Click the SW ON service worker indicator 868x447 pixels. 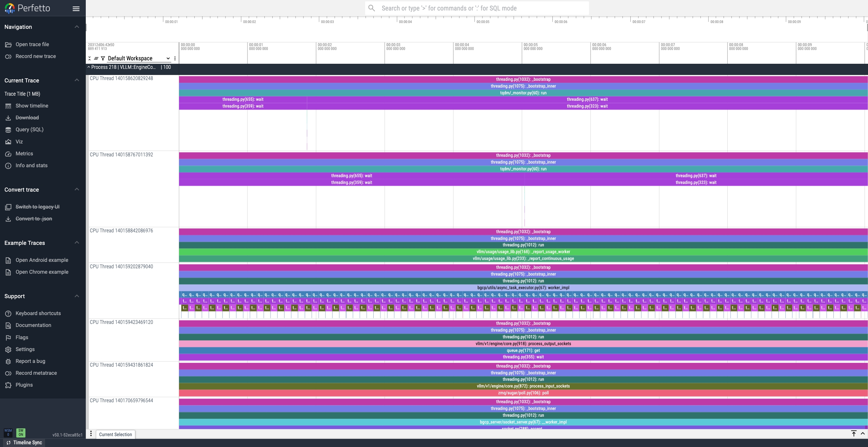[x=21, y=432]
